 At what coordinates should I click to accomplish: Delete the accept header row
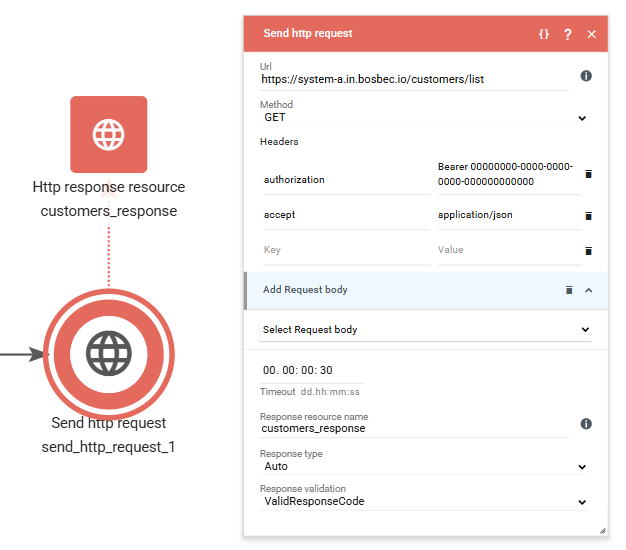(x=588, y=215)
